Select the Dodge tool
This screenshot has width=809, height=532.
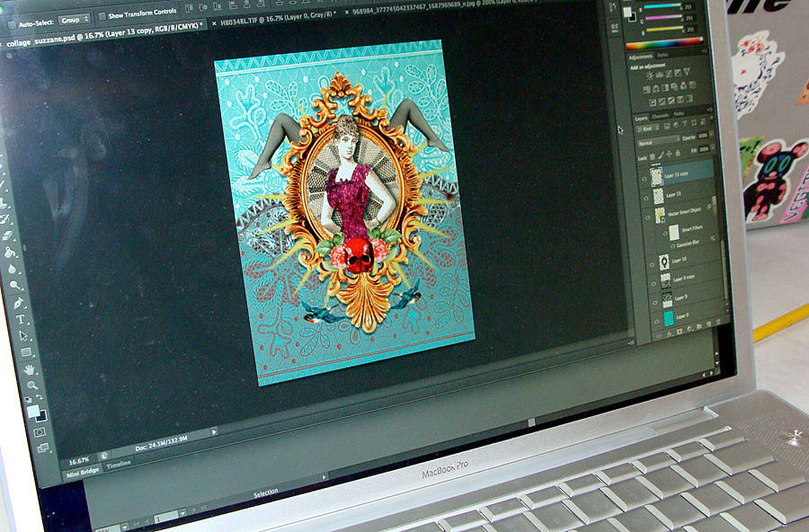[14, 286]
